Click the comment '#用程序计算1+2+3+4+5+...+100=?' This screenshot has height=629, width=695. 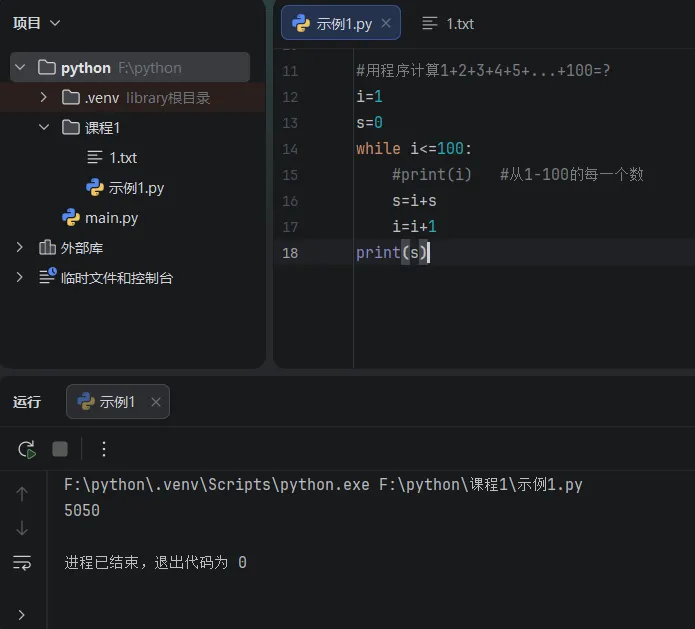click(x=483, y=70)
